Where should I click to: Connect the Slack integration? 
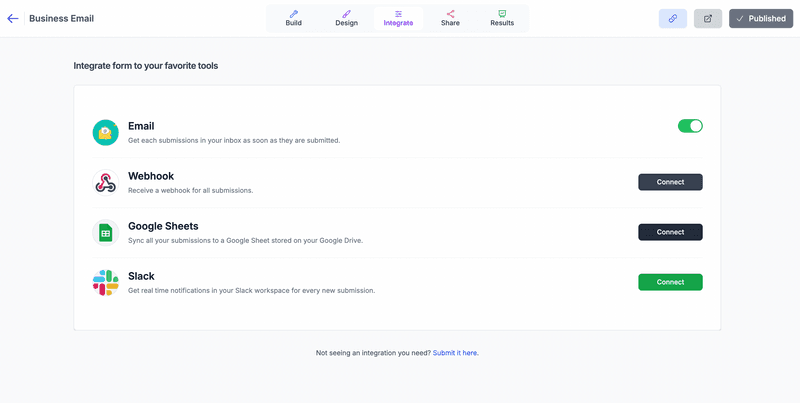click(670, 282)
